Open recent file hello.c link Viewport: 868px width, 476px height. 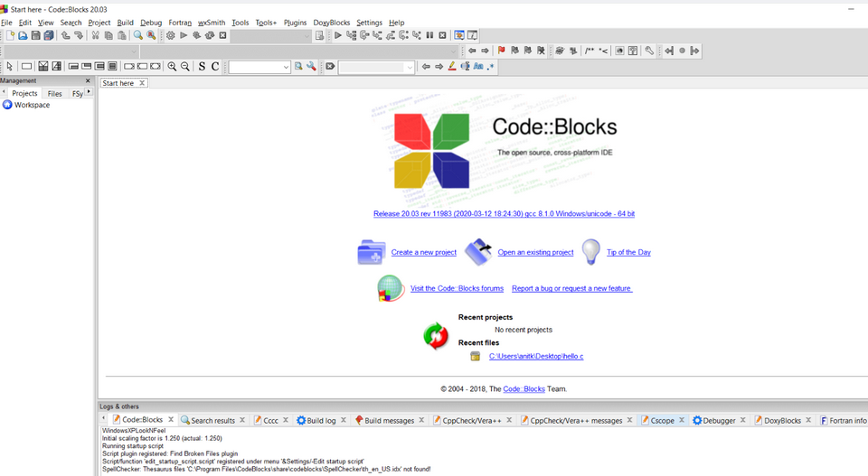[x=536, y=357]
